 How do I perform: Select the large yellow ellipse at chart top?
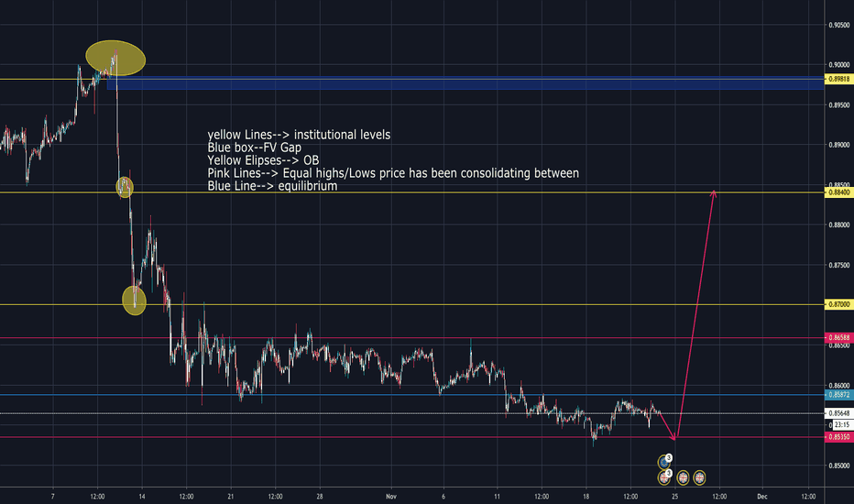[x=115, y=58]
